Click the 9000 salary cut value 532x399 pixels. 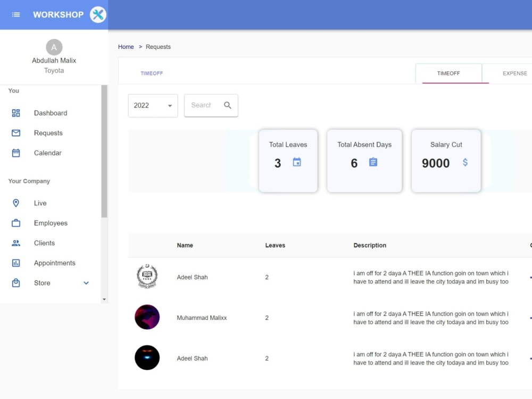point(436,163)
